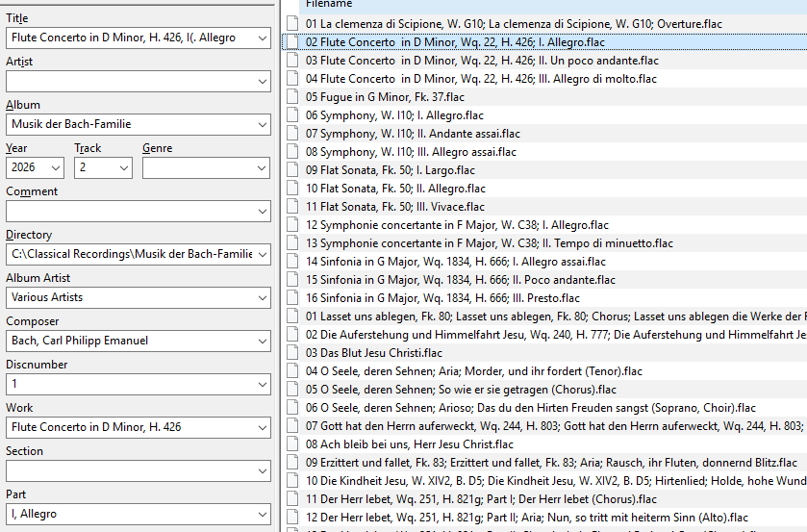Click file icon beside 09 Flat Sonata Largo
The image size is (807, 532).
(294, 170)
